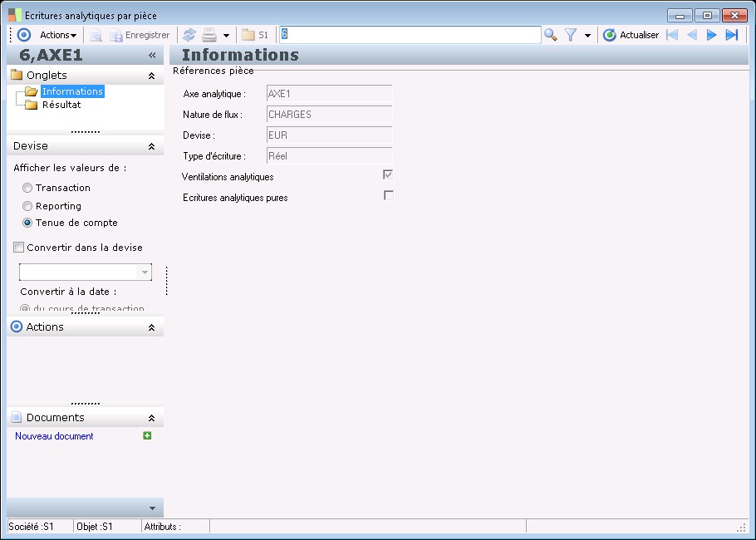Open the filter dropdown arrow
Screen dimensions: 756x540
click(587, 35)
